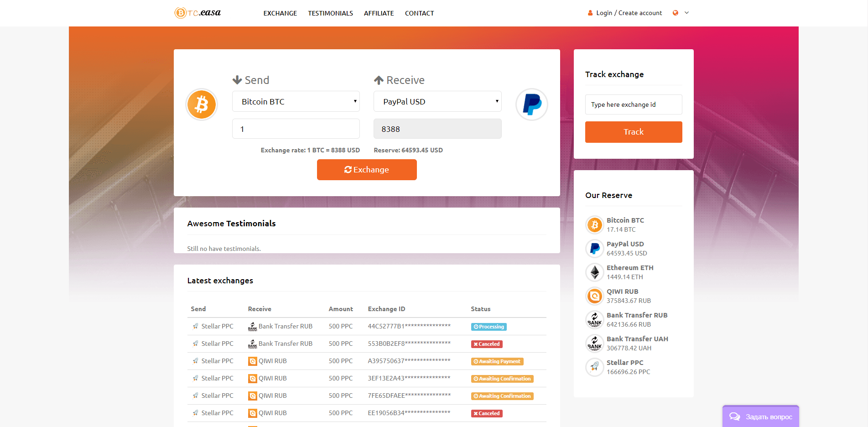Click the Bank Transfer UAH reserve icon
868x427 pixels.
[594, 343]
